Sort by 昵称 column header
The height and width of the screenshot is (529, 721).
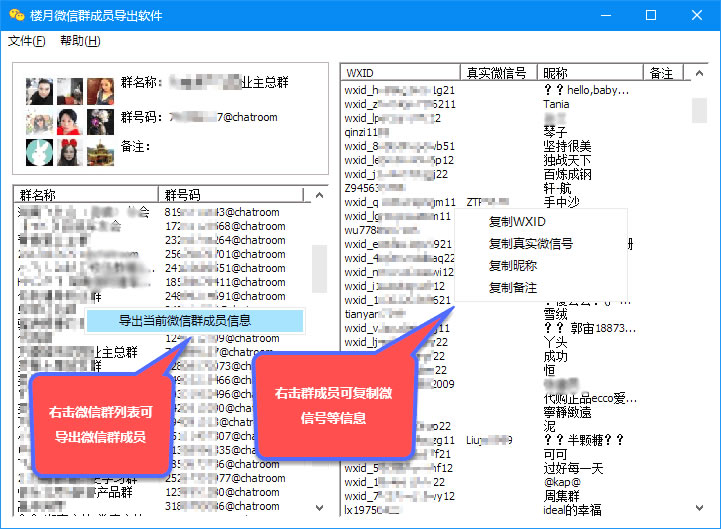[x=589, y=73]
